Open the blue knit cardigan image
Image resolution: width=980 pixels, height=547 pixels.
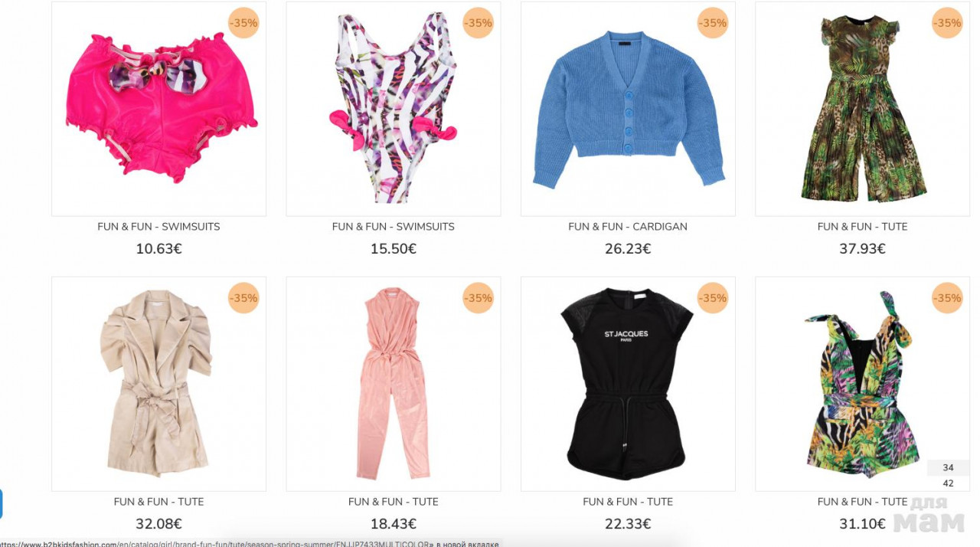coord(628,108)
